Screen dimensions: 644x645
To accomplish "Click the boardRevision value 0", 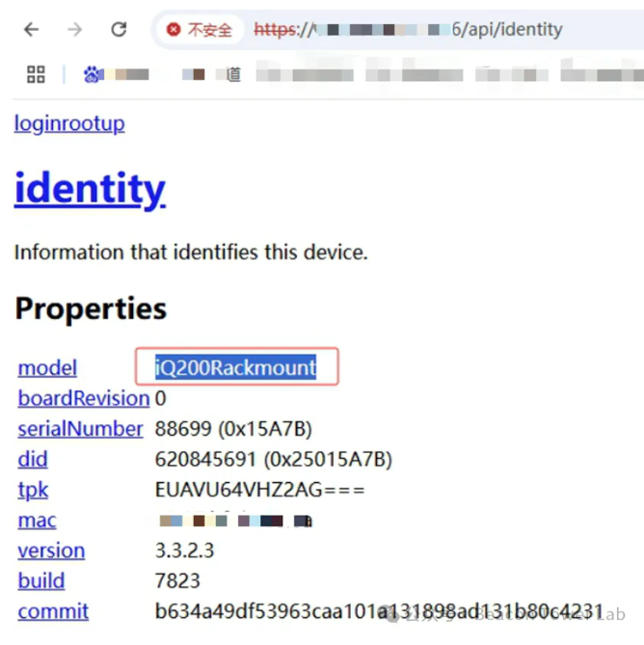I will [x=160, y=398].
